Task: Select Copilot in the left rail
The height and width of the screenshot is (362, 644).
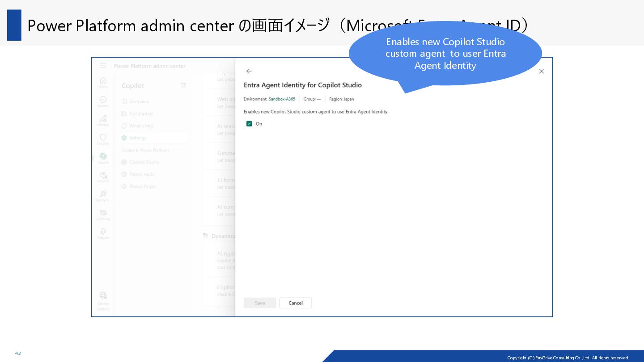Action: tap(103, 158)
